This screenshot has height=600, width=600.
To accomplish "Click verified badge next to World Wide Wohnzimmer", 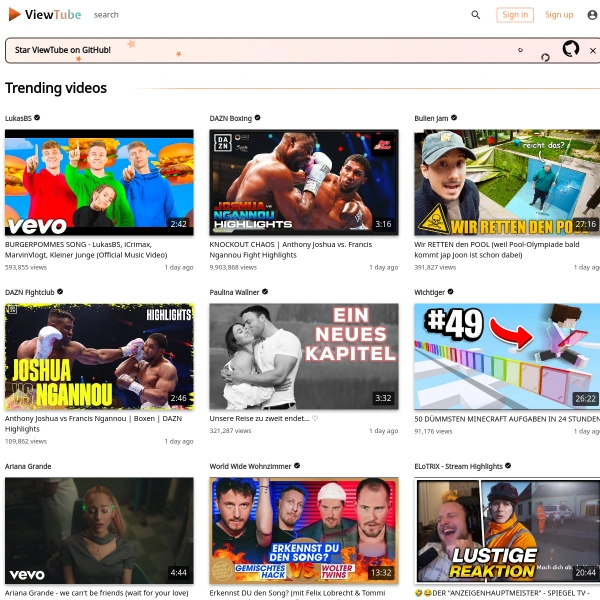I will click(297, 466).
